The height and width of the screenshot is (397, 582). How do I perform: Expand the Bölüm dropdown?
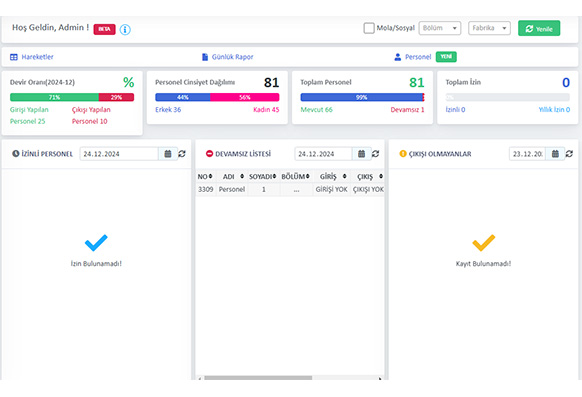(439, 28)
